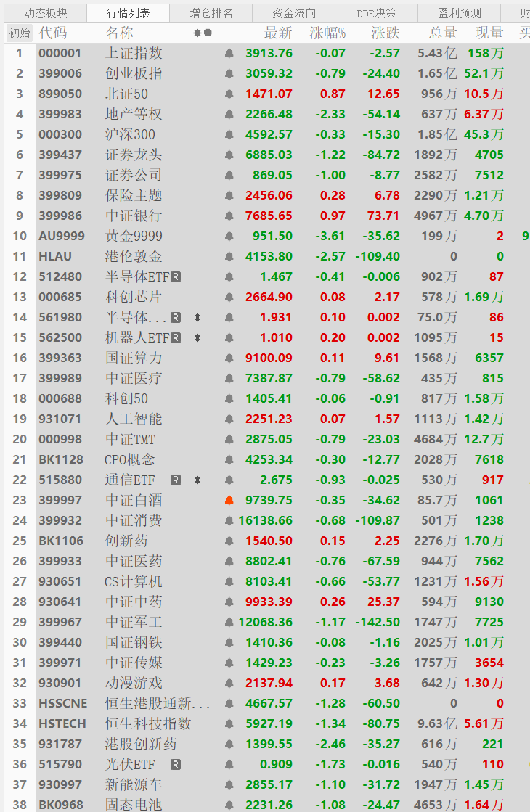Click the change value -84.72 for 证券龙头

pos(381,155)
